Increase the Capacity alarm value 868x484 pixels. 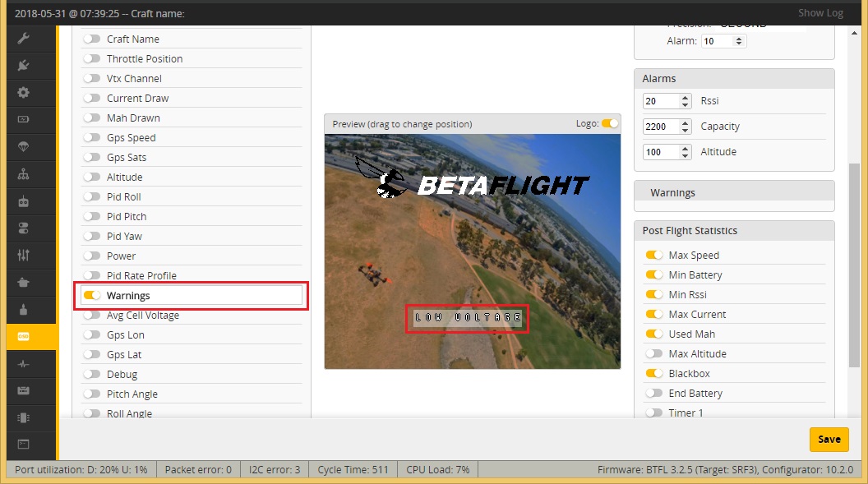(x=686, y=123)
